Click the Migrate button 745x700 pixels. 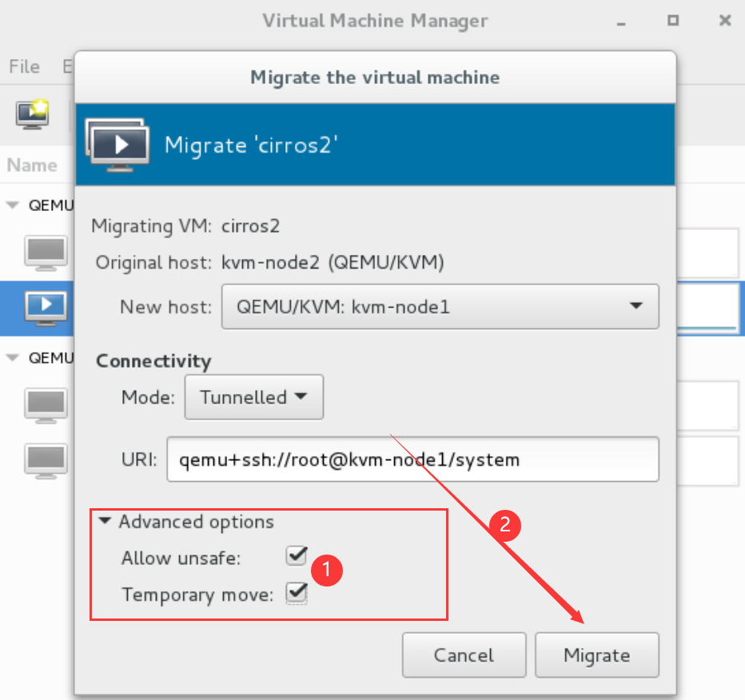(x=597, y=655)
